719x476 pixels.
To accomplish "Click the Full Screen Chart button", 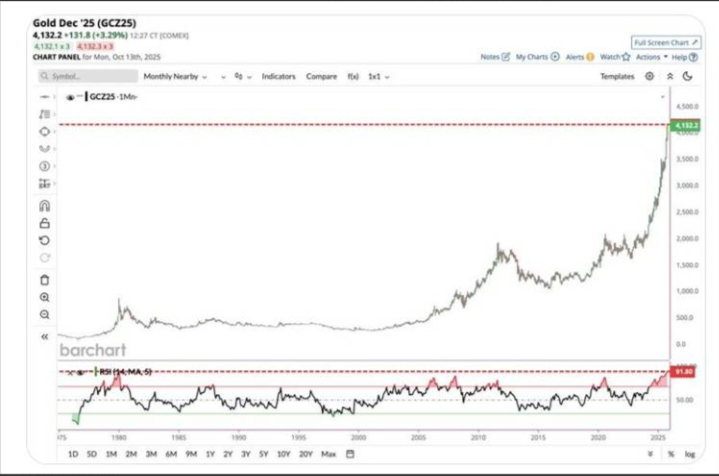I will coord(667,43).
